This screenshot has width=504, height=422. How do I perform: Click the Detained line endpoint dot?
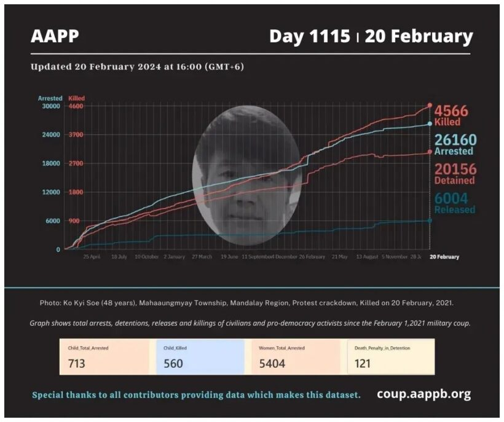pyautogui.click(x=429, y=152)
